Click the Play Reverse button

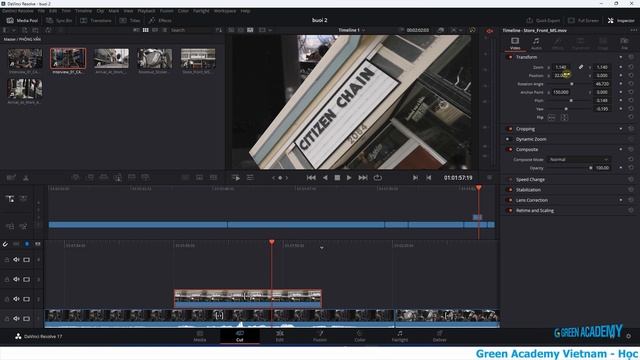click(x=325, y=178)
